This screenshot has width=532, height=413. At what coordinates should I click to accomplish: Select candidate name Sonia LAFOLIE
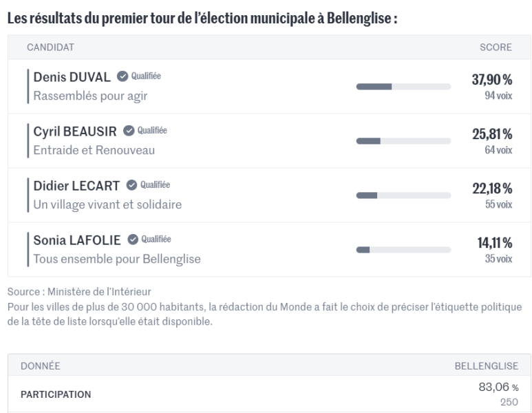(x=77, y=240)
